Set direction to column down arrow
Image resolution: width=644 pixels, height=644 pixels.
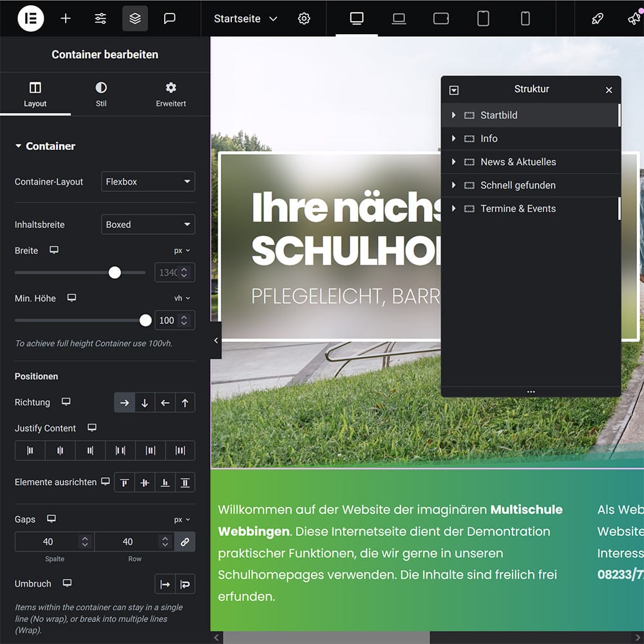[145, 402]
